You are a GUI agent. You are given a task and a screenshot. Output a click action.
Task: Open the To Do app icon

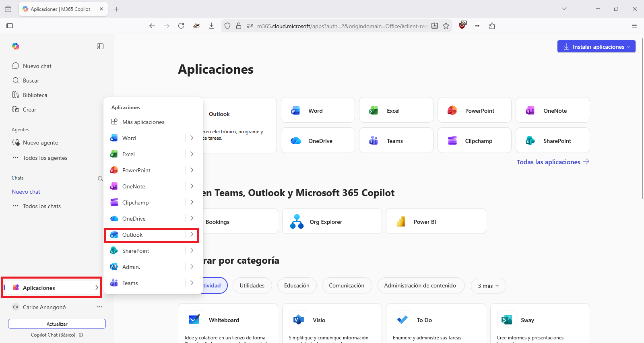point(402,320)
